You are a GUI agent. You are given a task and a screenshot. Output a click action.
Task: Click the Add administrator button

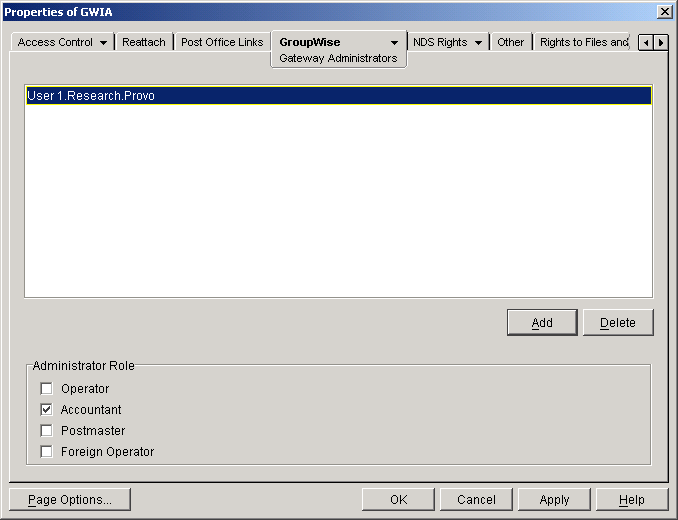point(541,323)
